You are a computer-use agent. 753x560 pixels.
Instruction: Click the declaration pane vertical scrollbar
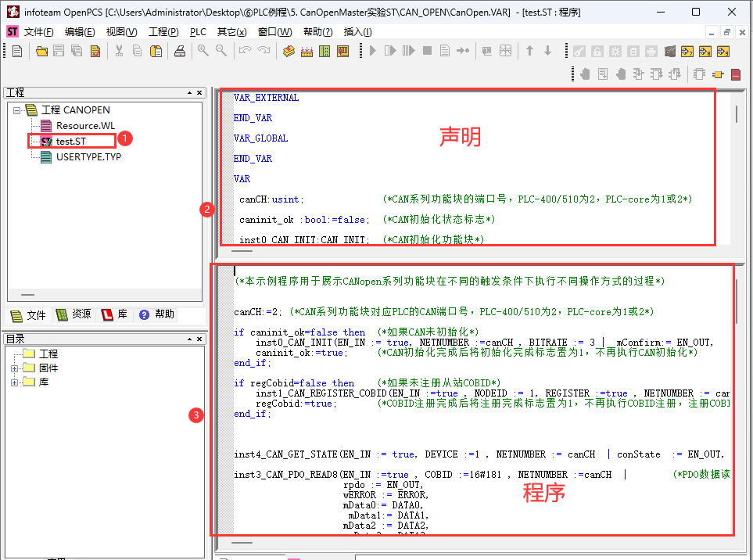point(736,114)
